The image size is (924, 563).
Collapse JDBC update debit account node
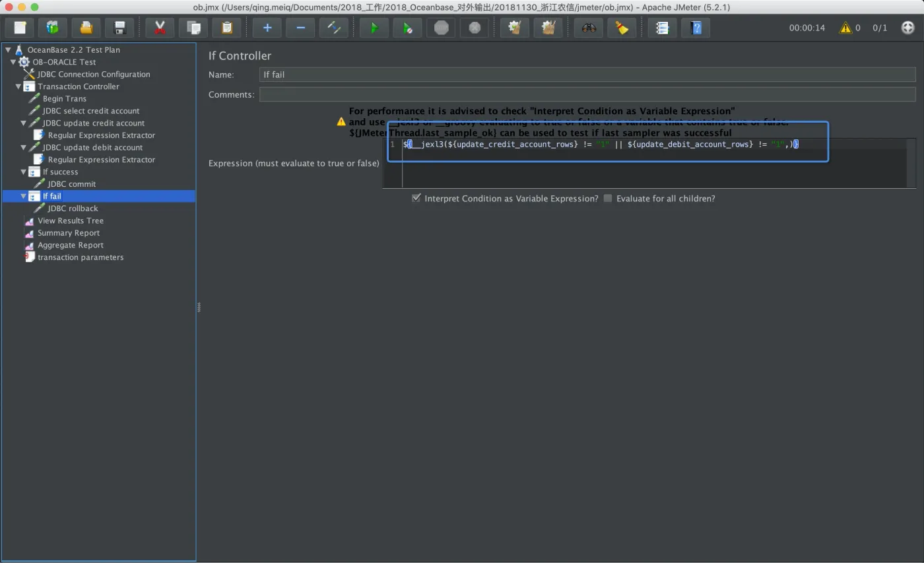click(x=23, y=147)
